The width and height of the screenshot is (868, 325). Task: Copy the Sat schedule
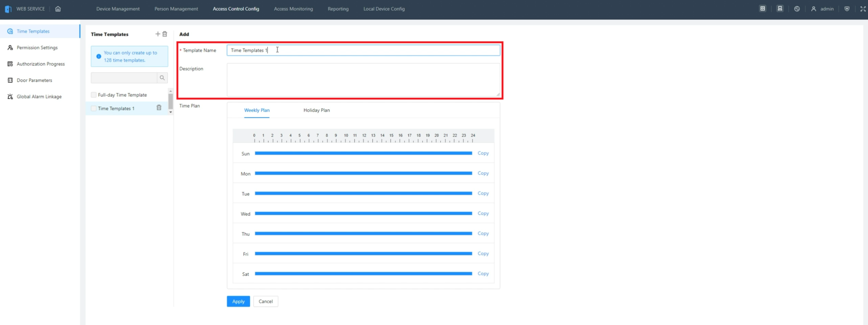(x=483, y=273)
